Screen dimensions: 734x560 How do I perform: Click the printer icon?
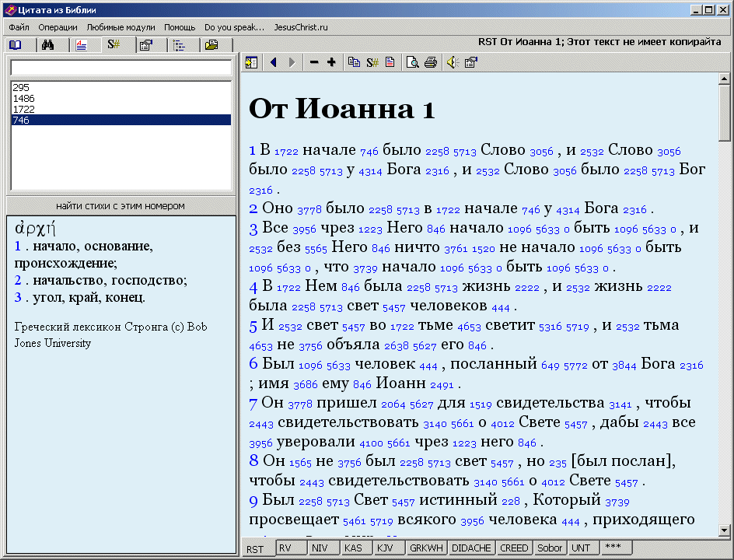click(431, 62)
